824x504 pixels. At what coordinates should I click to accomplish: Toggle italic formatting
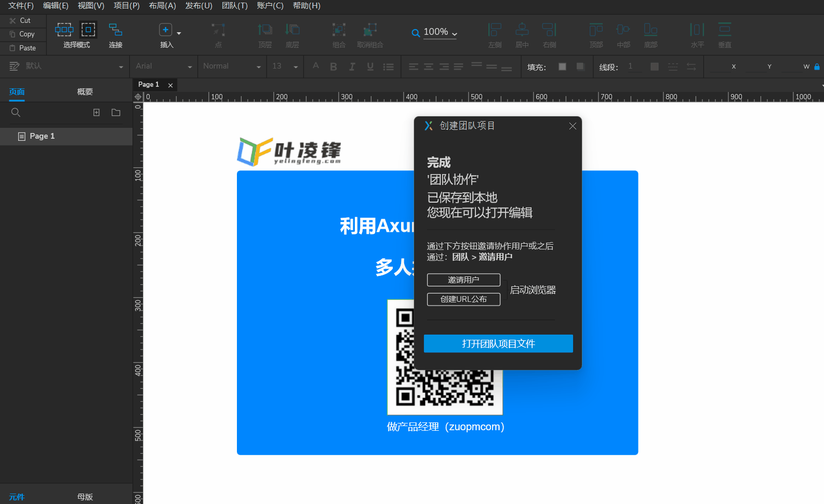pos(352,67)
